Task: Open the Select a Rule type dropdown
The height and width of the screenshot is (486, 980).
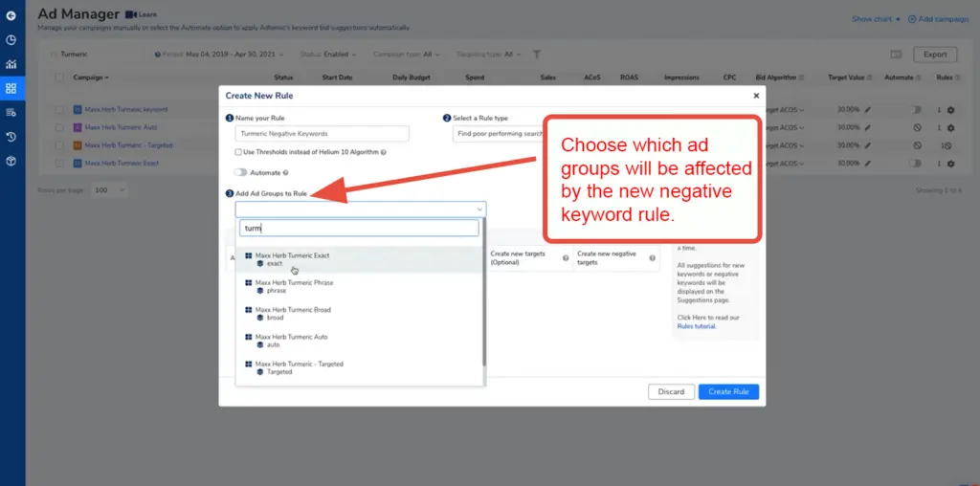Action: [x=498, y=134]
